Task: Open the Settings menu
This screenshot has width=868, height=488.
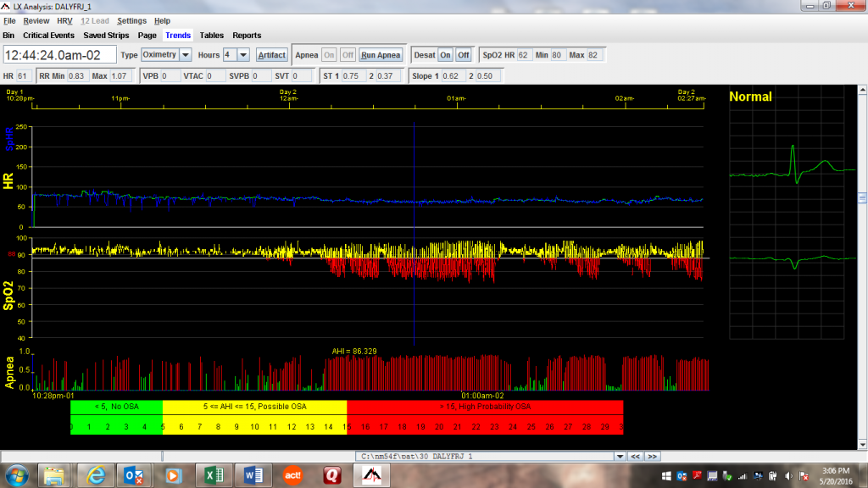Action: (131, 21)
